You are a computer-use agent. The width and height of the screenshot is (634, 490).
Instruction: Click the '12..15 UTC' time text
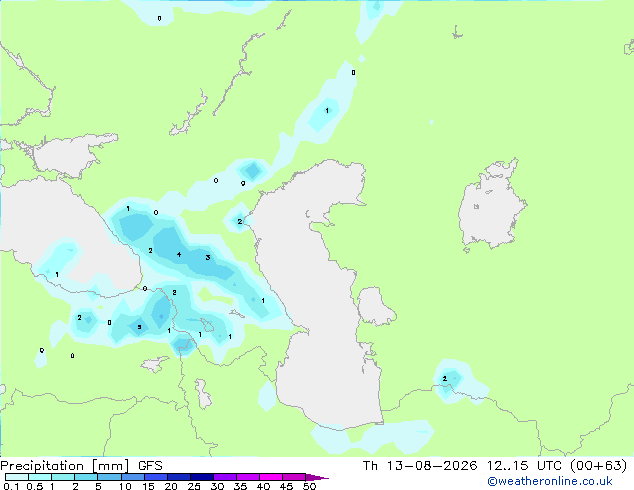(x=524, y=466)
